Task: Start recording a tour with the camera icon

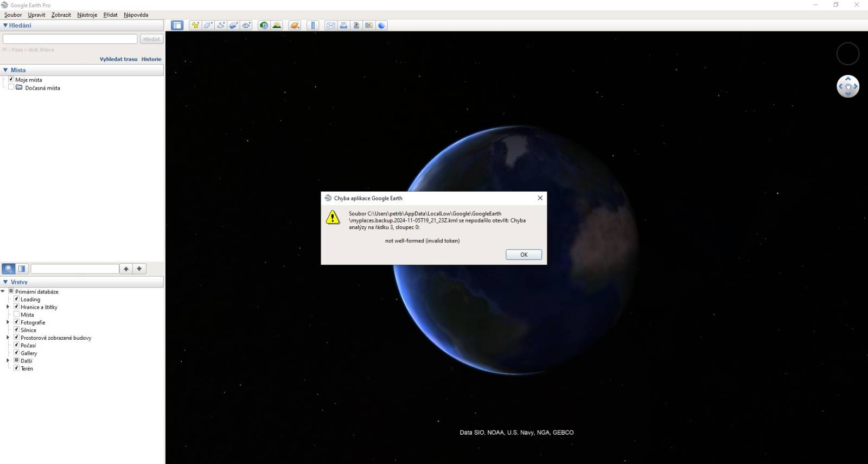Action: point(246,26)
